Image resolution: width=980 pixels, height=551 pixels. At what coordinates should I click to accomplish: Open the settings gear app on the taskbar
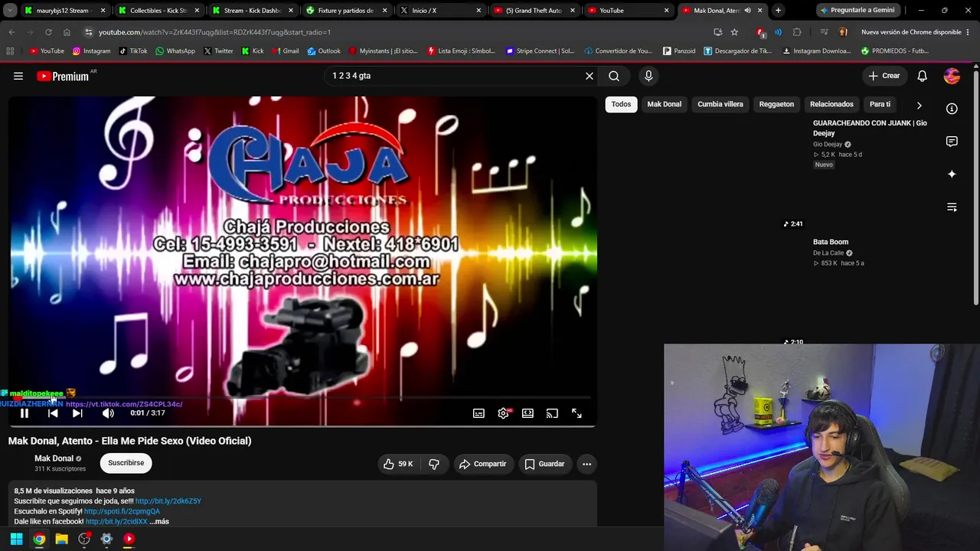pyautogui.click(x=106, y=539)
